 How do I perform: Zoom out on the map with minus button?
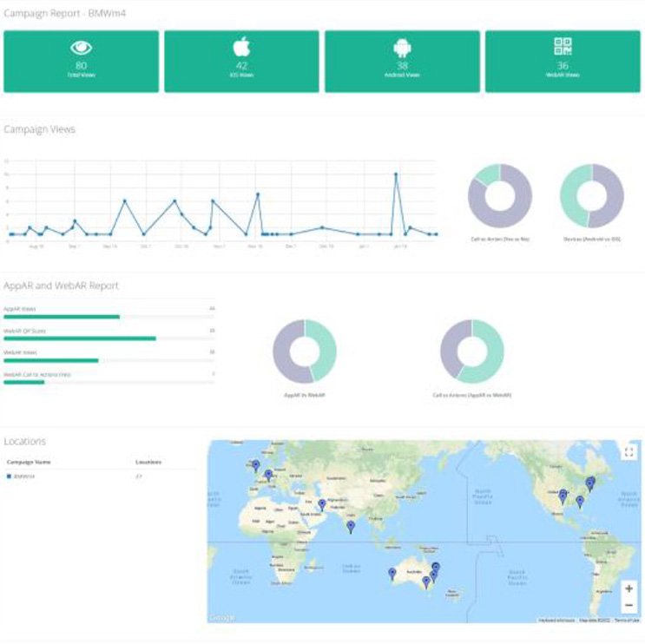(x=629, y=605)
